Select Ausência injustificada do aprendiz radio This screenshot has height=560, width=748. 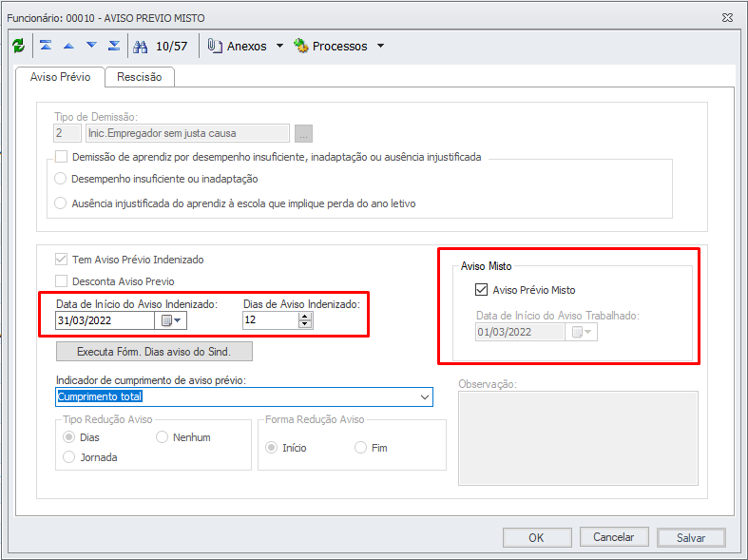(60, 203)
